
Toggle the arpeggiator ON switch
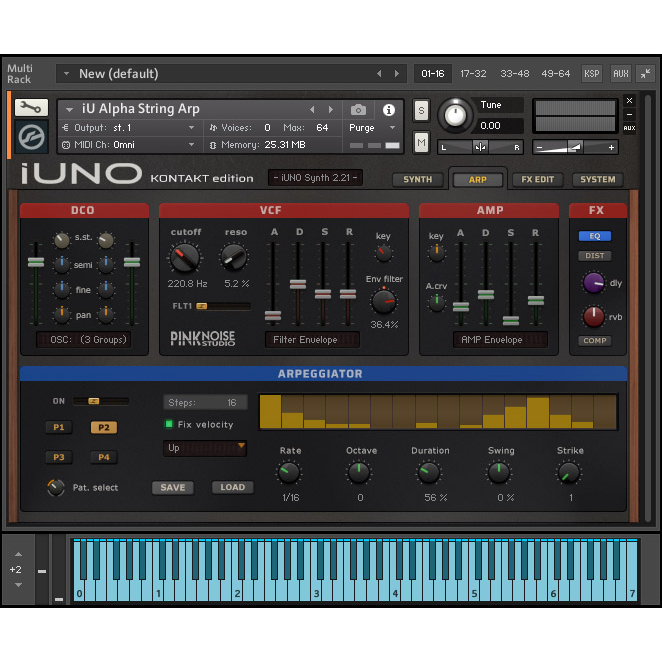pyautogui.click(x=100, y=401)
